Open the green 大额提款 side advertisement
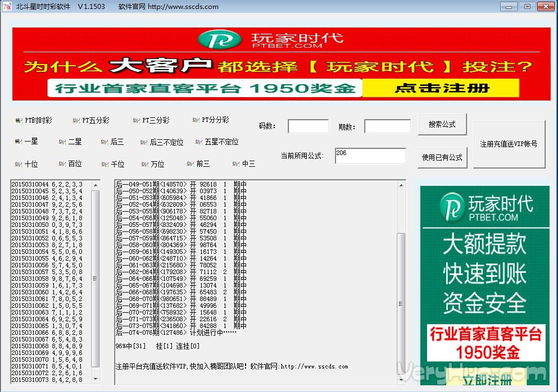 click(x=485, y=285)
